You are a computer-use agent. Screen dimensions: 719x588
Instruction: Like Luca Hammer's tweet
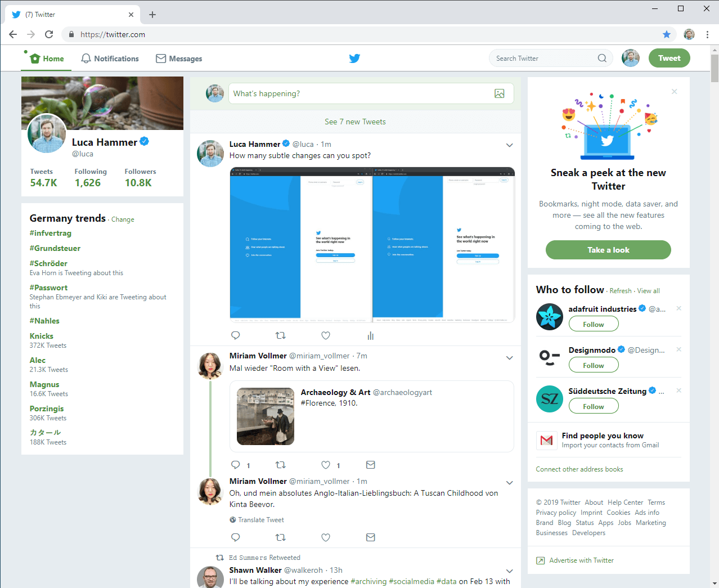tap(326, 335)
